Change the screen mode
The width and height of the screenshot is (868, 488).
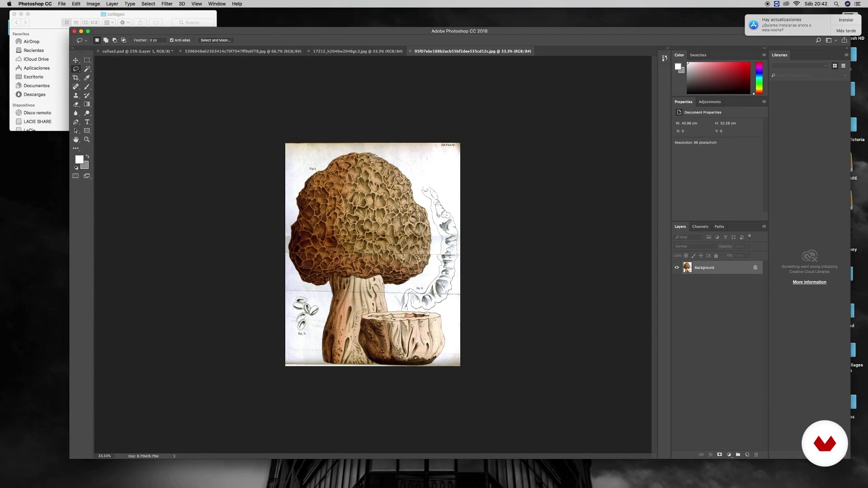87,176
